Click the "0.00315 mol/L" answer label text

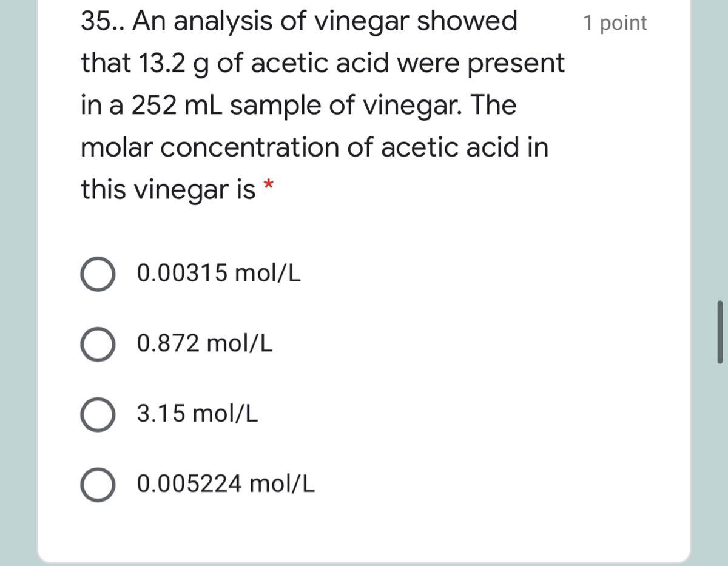click(218, 274)
